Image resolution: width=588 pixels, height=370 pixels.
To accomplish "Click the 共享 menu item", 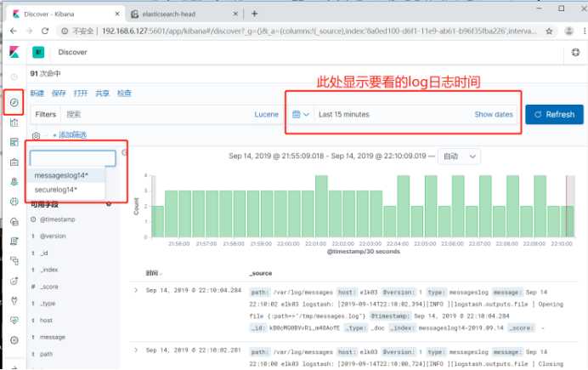I will [102, 93].
